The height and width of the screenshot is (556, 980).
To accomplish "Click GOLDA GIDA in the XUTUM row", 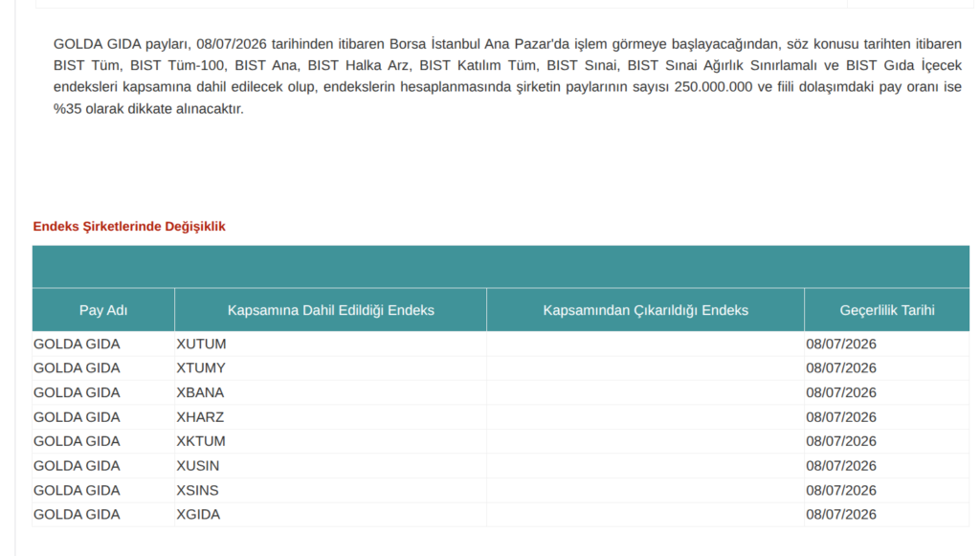I will point(77,345).
